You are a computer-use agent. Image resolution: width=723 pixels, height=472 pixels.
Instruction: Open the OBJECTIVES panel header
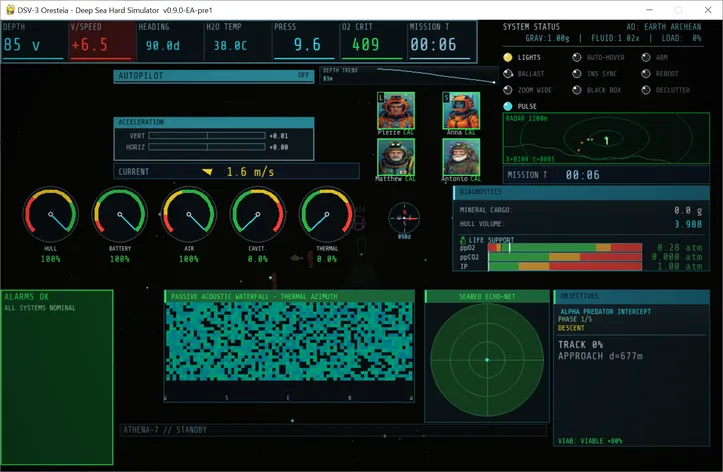tap(632, 296)
